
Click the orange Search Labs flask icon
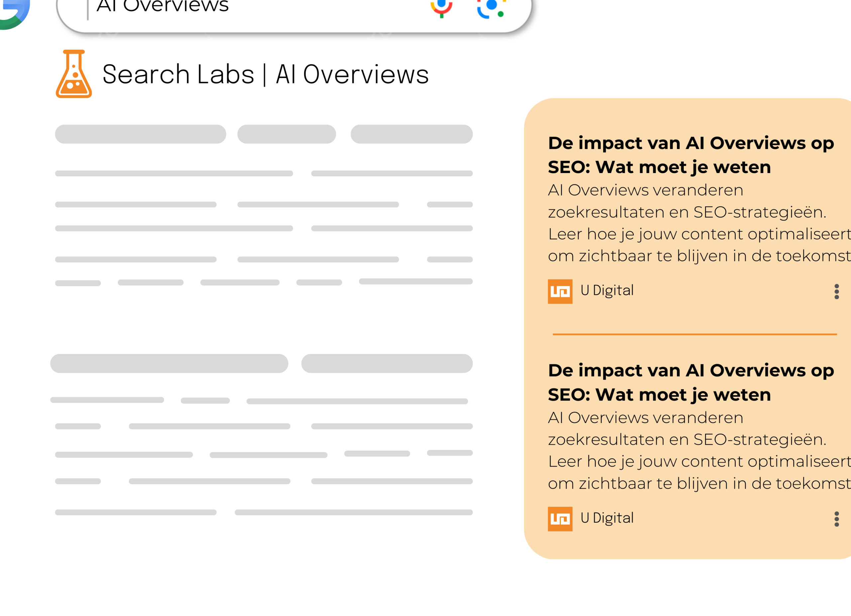pyautogui.click(x=74, y=74)
